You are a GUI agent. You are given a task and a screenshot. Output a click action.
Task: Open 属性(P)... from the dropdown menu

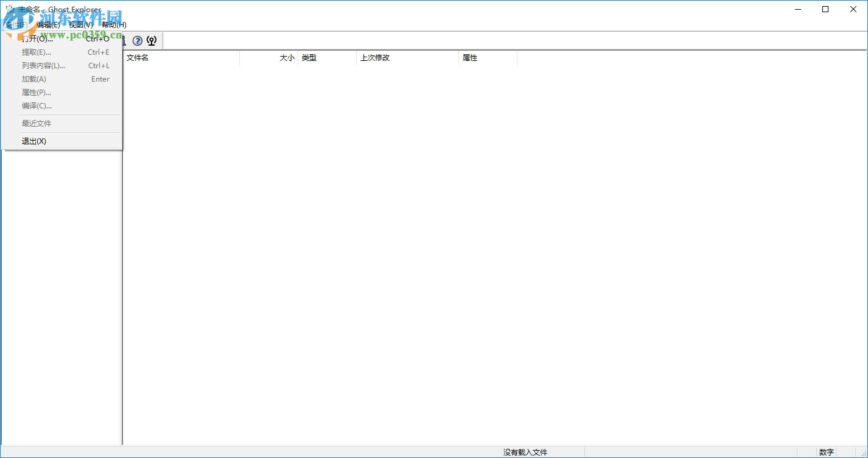pos(61,93)
